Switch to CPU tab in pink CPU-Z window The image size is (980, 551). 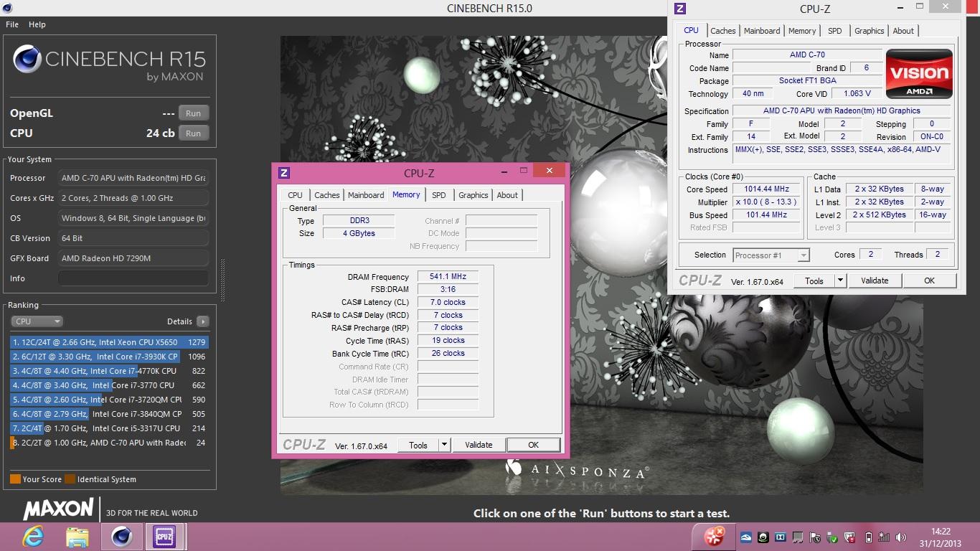point(295,195)
